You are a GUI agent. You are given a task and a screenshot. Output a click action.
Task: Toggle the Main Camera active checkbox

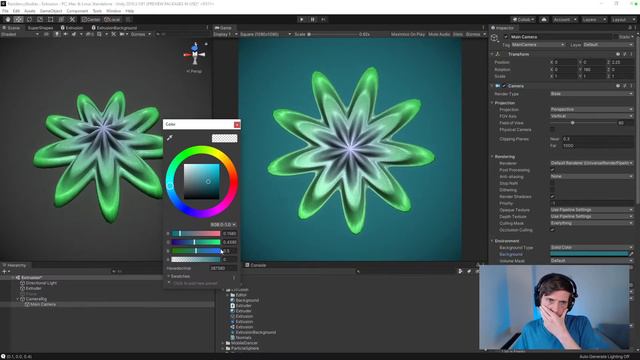coord(506,37)
